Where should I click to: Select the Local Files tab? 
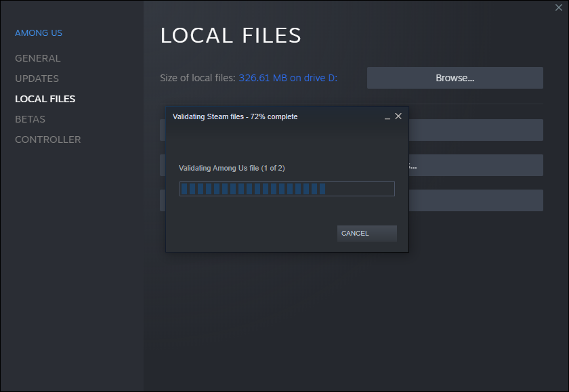click(x=45, y=99)
